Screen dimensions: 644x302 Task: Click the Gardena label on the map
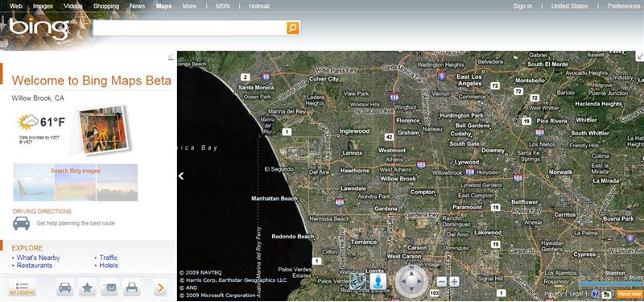coord(386,209)
